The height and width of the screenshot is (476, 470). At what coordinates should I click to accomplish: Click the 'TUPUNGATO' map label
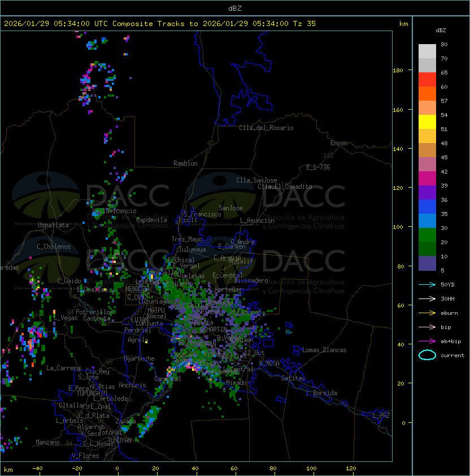pyautogui.click(x=92, y=393)
